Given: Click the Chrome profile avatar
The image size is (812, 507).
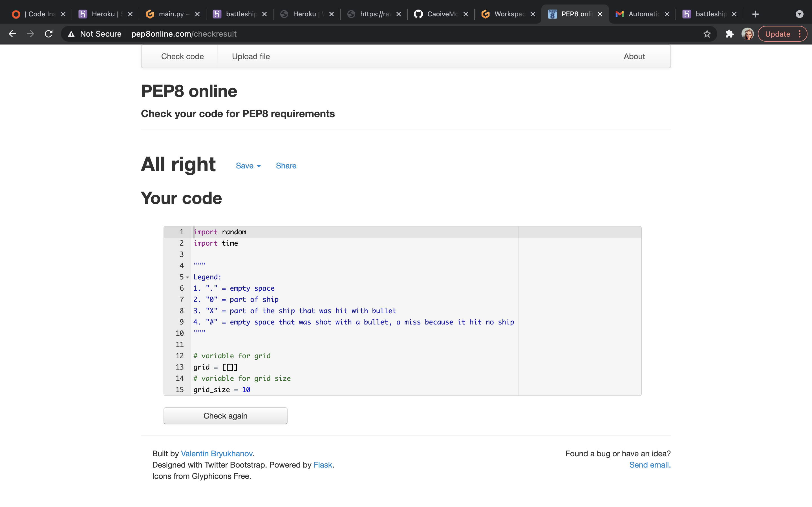Looking at the screenshot, I should pos(747,34).
